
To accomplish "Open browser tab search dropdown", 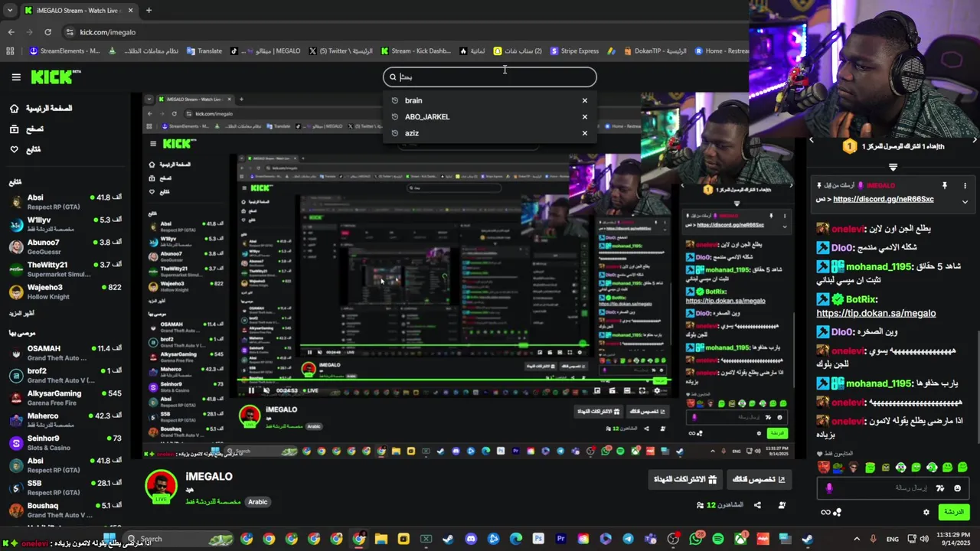I will click(10, 11).
